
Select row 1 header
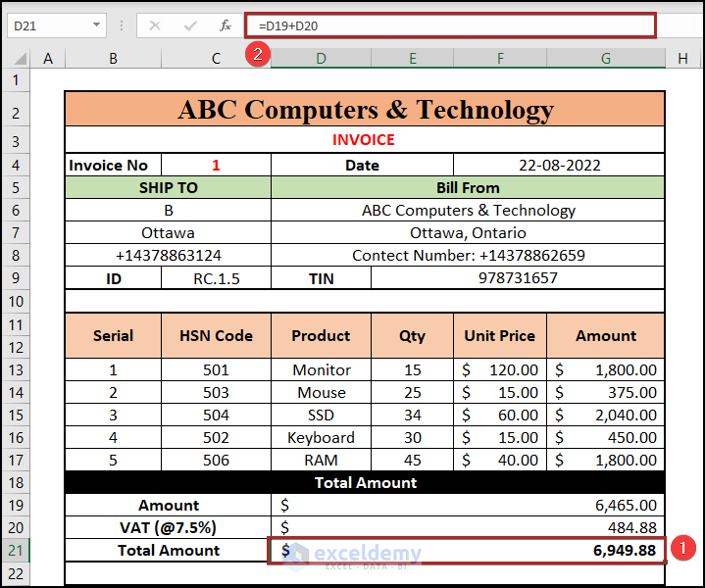tap(16, 80)
